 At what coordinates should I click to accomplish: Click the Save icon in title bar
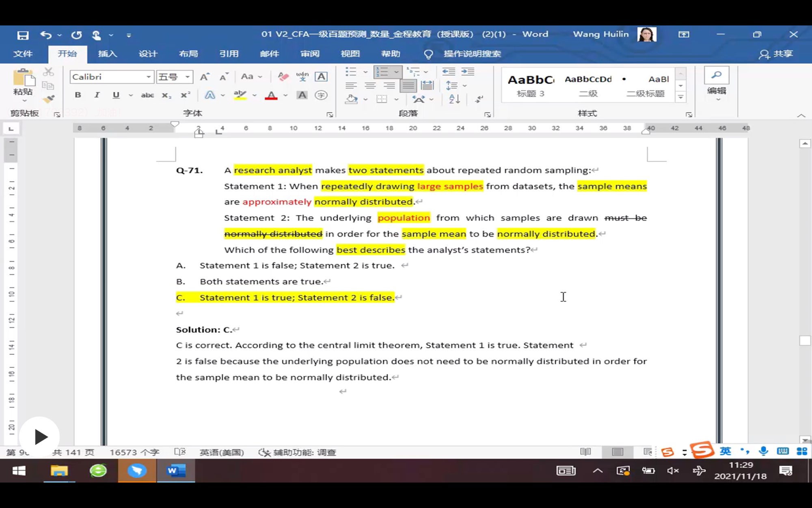[23, 35]
